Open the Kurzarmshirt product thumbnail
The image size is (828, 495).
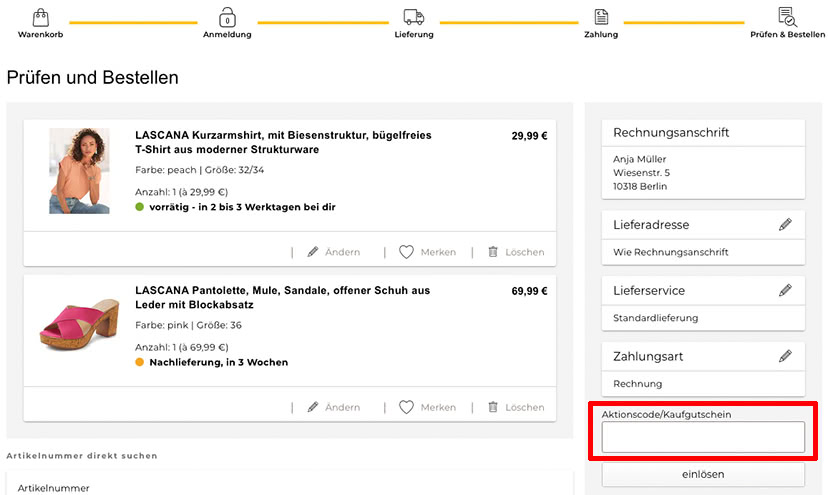pos(79,171)
